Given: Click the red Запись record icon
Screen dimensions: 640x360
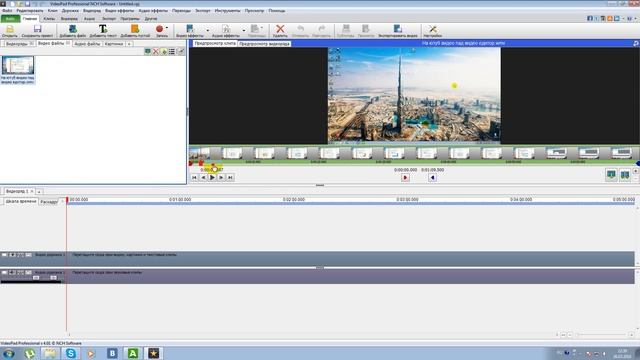Looking at the screenshot, I should pyautogui.click(x=160, y=29).
